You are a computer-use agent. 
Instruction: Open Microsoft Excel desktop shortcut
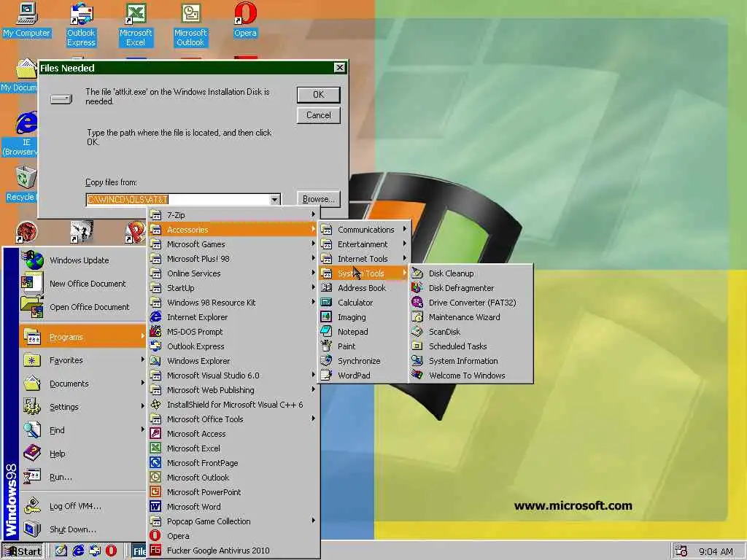[x=136, y=25]
